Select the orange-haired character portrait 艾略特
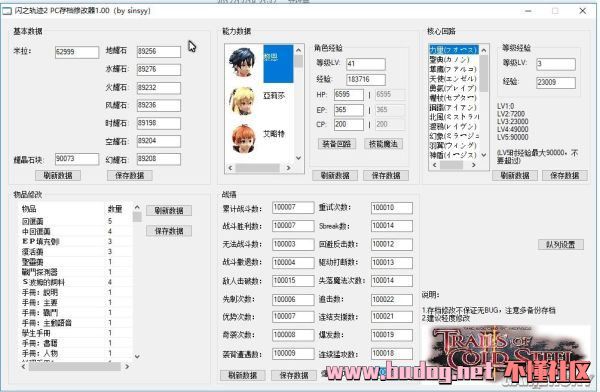The height and width of the screenshot is (392, 600). pyautogui.click(x=243, y=139)
